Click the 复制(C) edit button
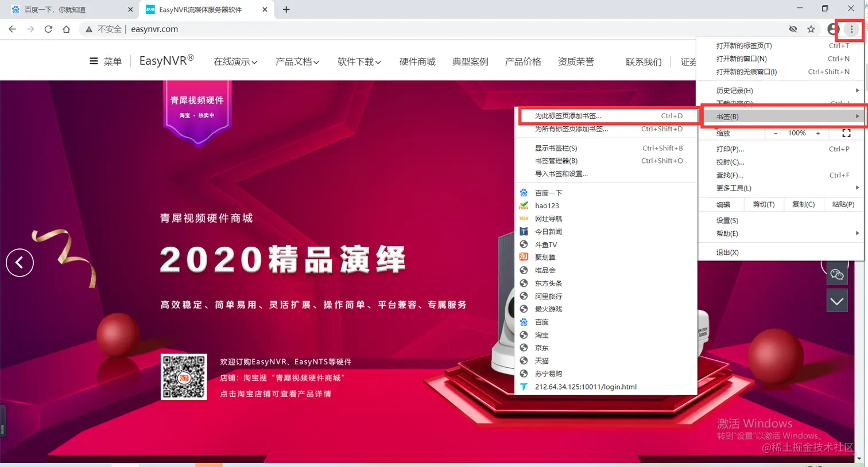 point(803,205)
